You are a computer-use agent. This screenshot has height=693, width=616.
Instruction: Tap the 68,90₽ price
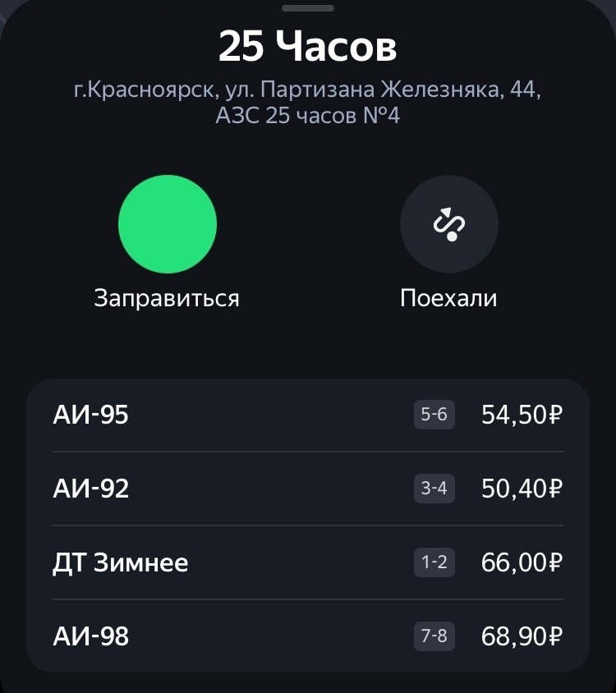coord(522,636)
